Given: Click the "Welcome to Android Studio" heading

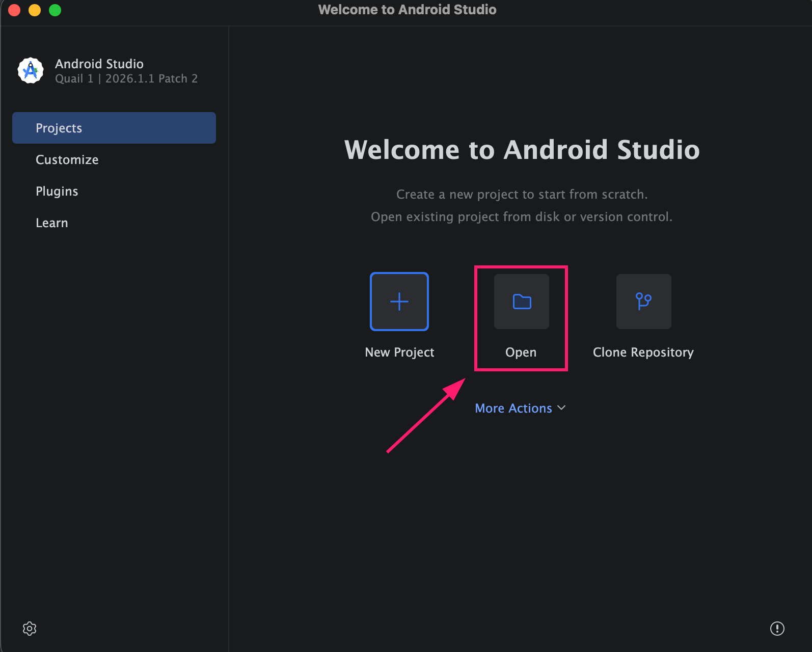Looking at the screenshot, I should (x=522, y=150).
